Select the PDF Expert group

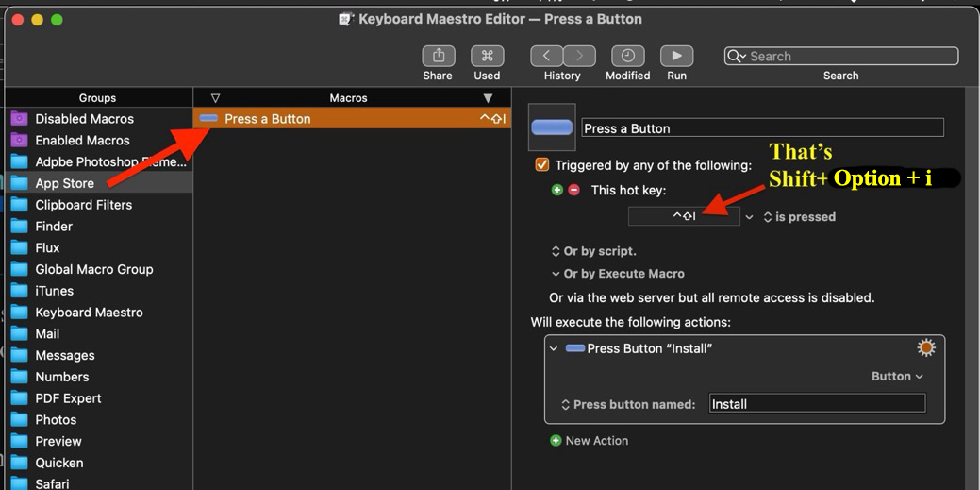coord(99,398)
